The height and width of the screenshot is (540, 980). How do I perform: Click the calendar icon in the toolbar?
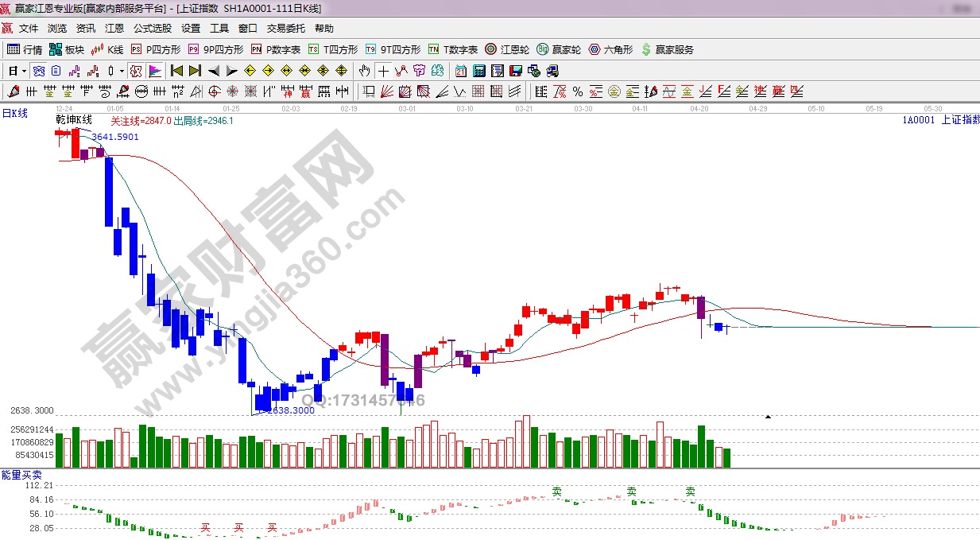[x=461, y=71]
